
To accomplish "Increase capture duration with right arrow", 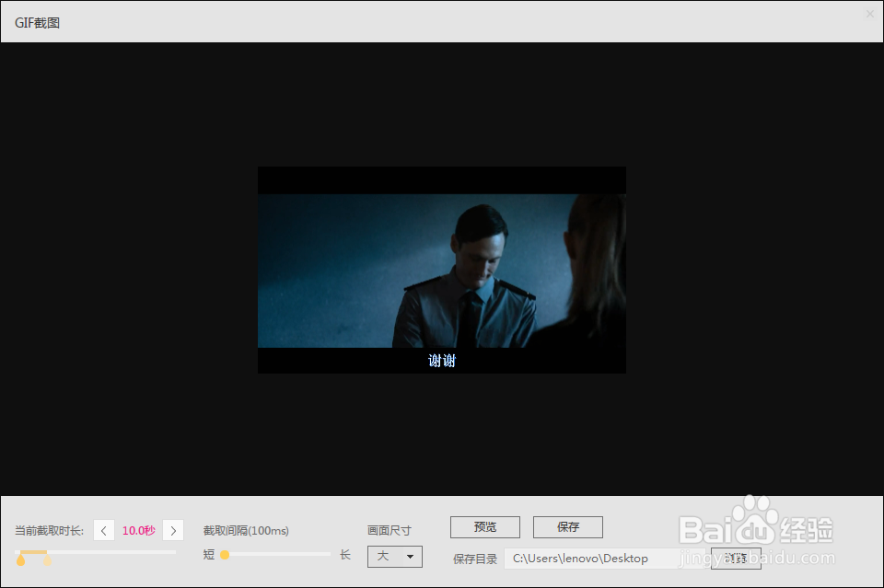I will [173, 531].
